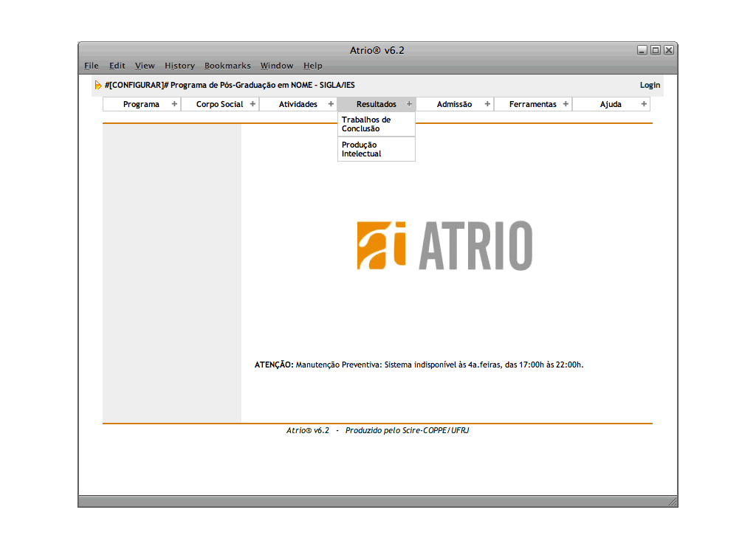The image size is (756, 549).
Task: Expand the Ajuda plus icon
Action: click(x=644, y=104)
